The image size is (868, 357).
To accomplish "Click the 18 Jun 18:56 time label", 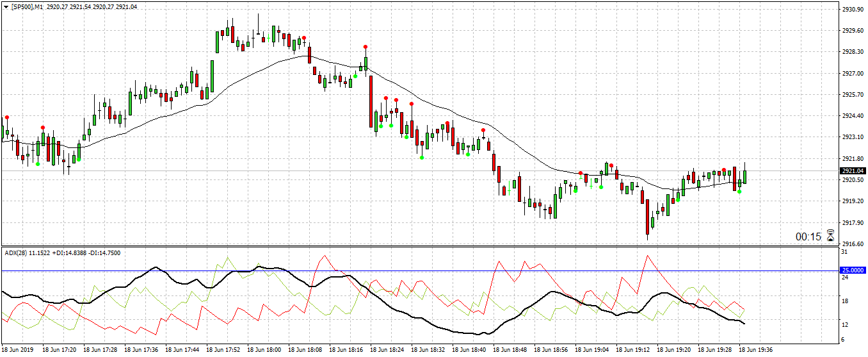I will click(551, 351).
